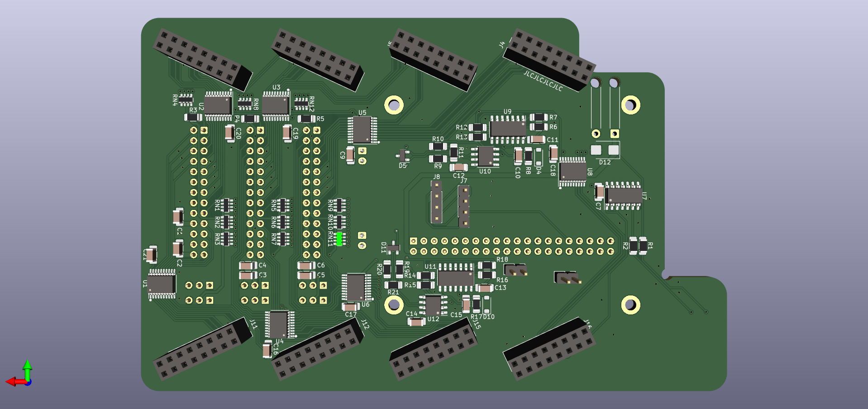Select the C9 capacitor beside U5
The width and height of the screenshot is (868, 409).
[350, 155]
